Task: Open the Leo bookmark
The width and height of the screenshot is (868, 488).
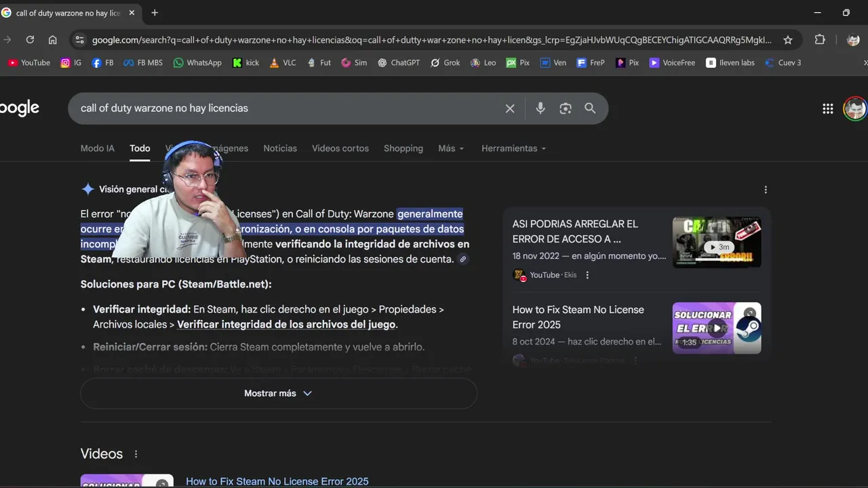Action: pyautogui.click(x=484, y=62)
